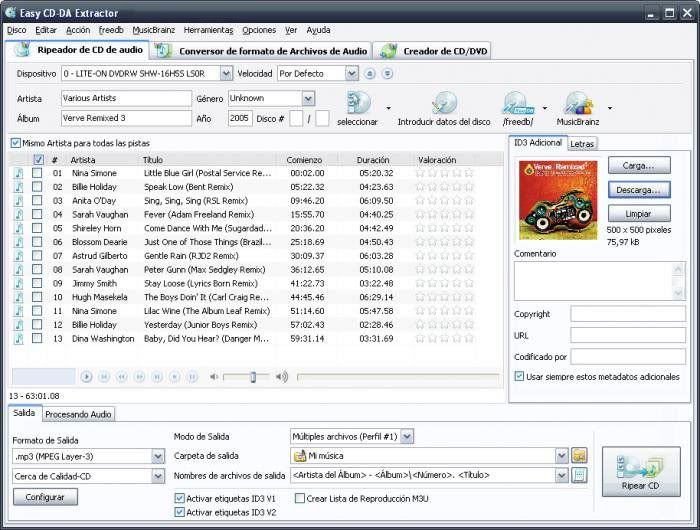The image size is (700, 530).
Task: Click the volume slider handle
Action: click(253, 377)
